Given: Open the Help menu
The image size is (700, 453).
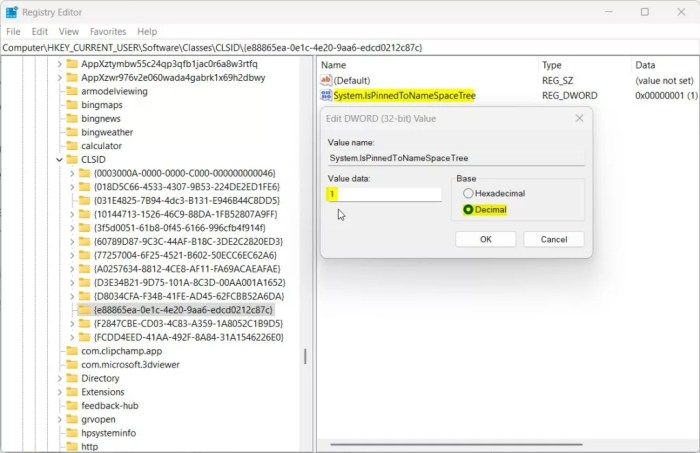Looking at the screenshot, I should click(147, 32).
